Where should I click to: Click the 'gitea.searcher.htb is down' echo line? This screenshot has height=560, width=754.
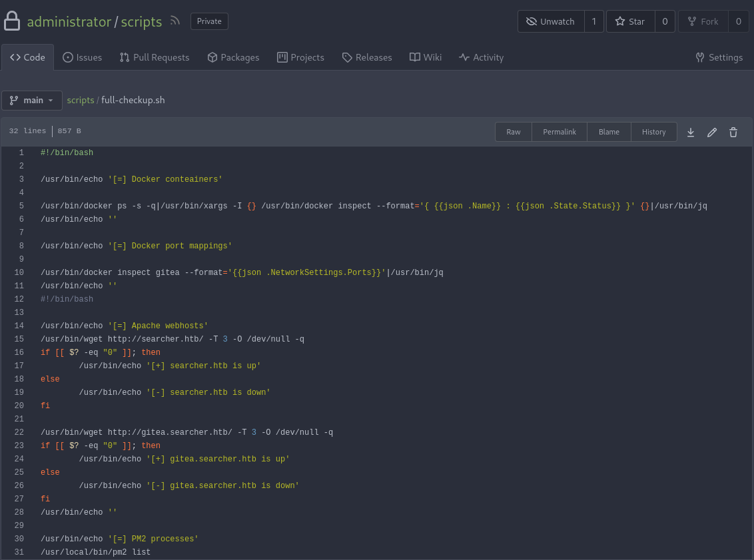(189, 485)
